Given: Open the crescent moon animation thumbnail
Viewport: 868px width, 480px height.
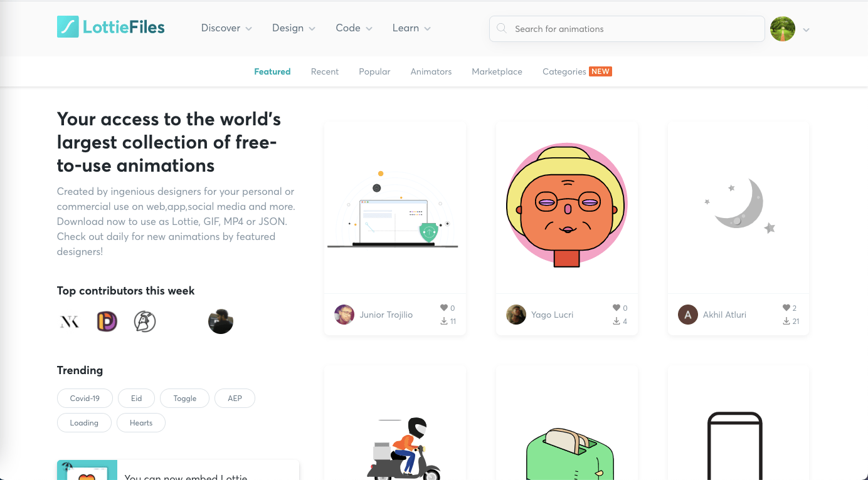Looking at the screenshot, I should (x=738, y=207).
